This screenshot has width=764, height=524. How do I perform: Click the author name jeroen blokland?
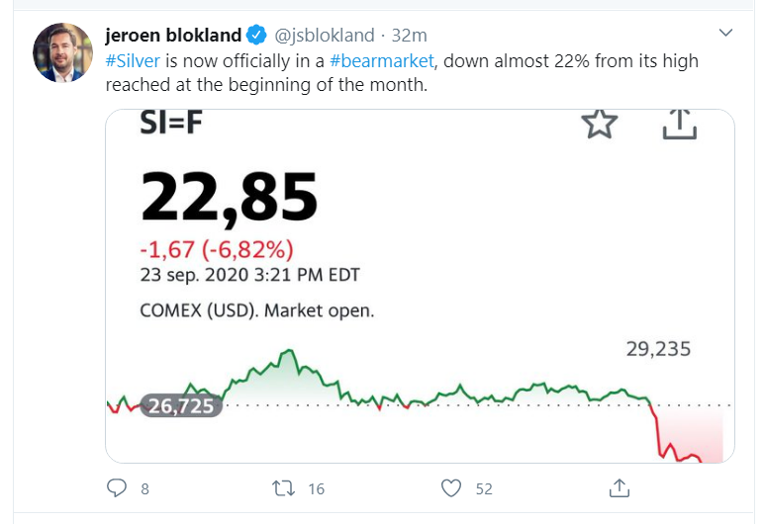tap(172, 36)
